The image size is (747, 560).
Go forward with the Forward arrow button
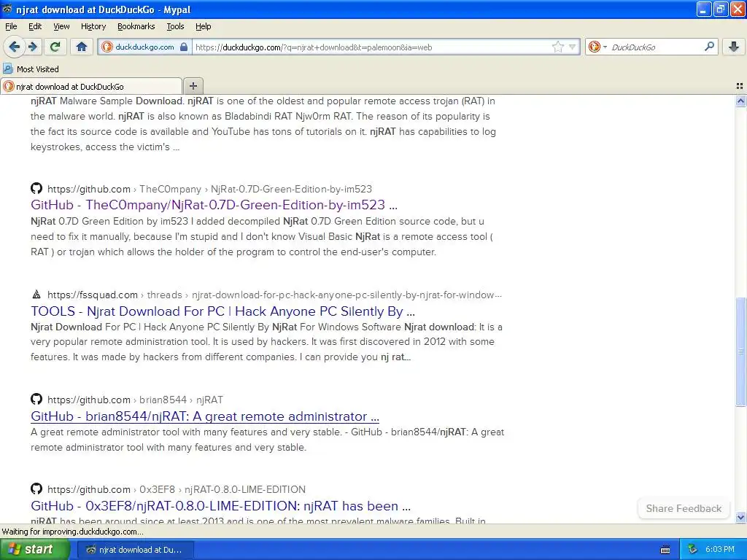33,47
